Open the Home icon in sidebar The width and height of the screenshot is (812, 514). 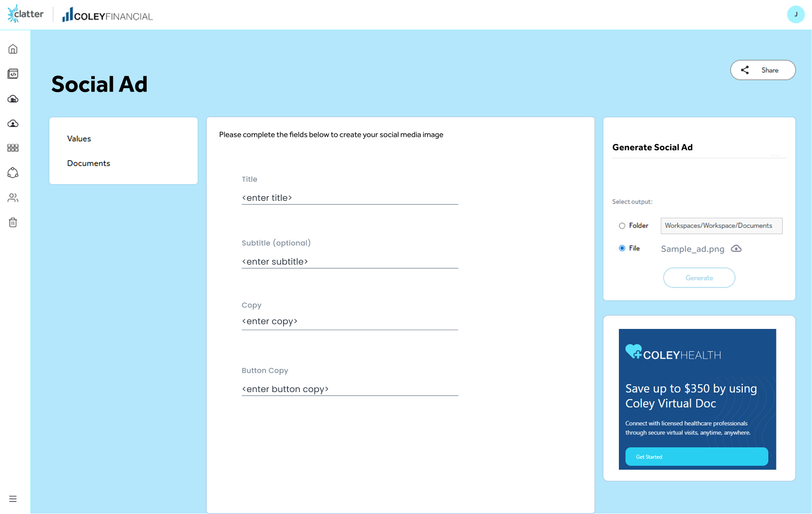tap(13, 49)
